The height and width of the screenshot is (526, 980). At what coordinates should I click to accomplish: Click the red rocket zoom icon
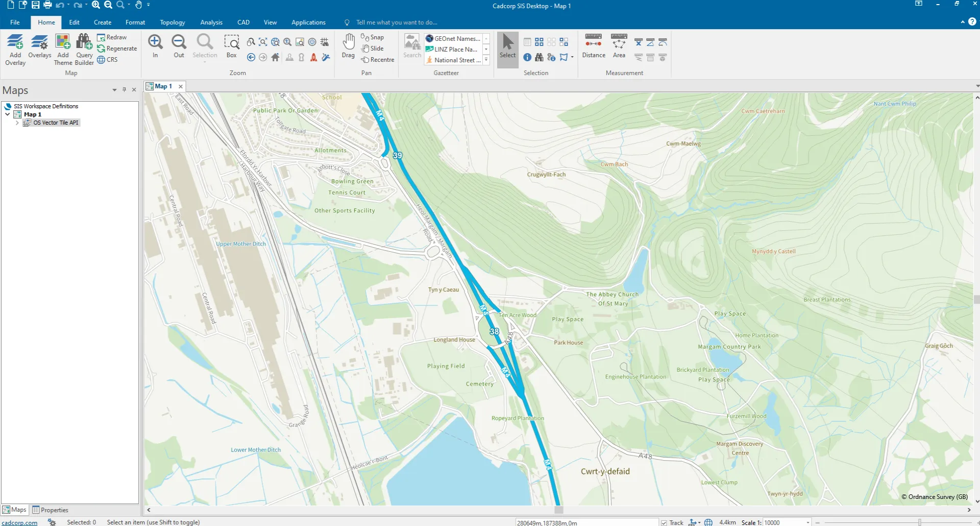(313, 57)
